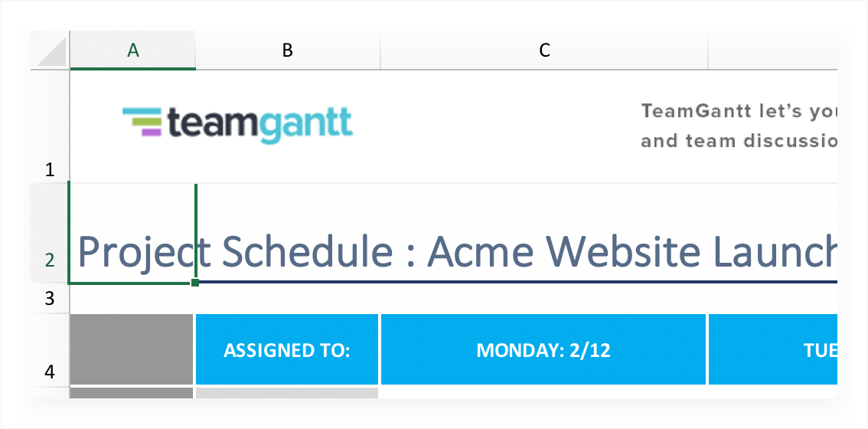Select row 2 header
868x429 pixels.
point(51,233)
